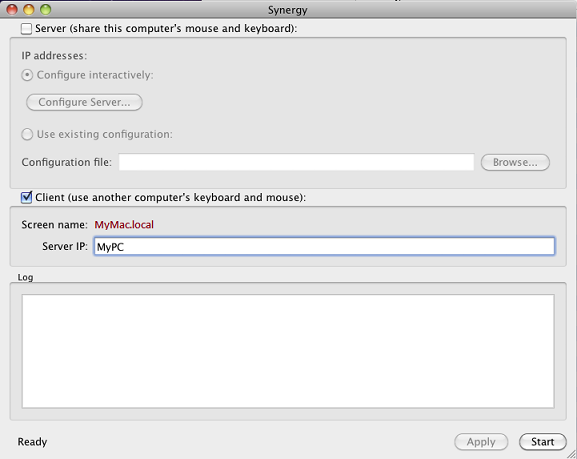This screenshot has width=577, height=459.
Task: Click the Ready status label
Action: (x=32, y=442)
